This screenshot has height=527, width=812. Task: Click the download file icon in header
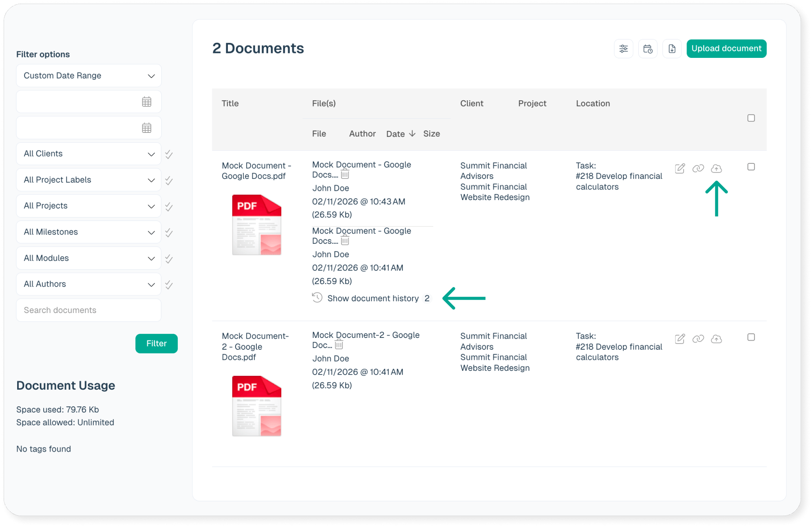672,49
